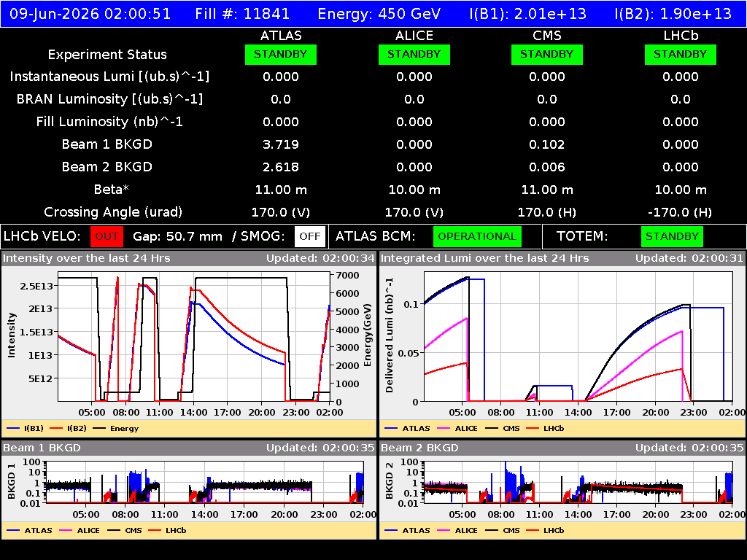Click inside the Beam 1 BKGD plot area
The width and height of the screenshot is (747, 560).
click(205, 481)
